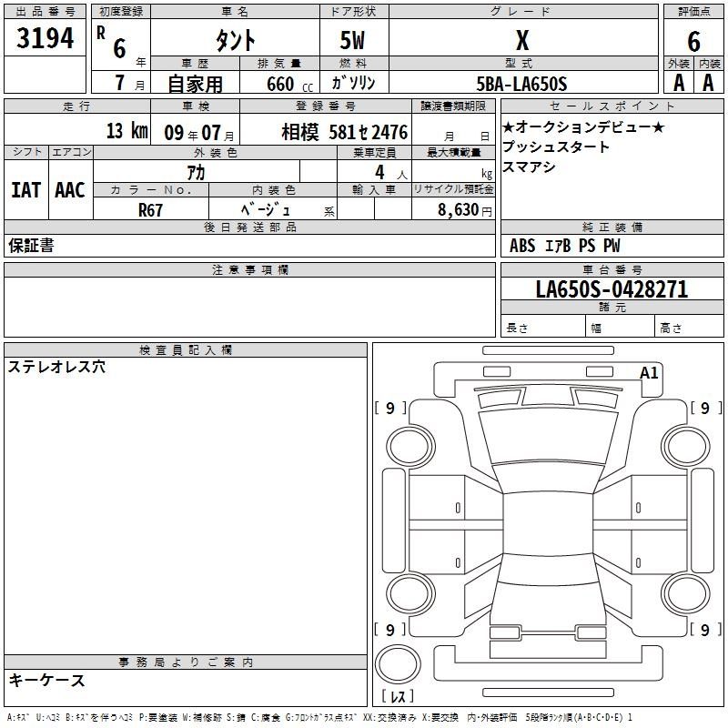Click the grade "A" under "内装"

[708, 83]
